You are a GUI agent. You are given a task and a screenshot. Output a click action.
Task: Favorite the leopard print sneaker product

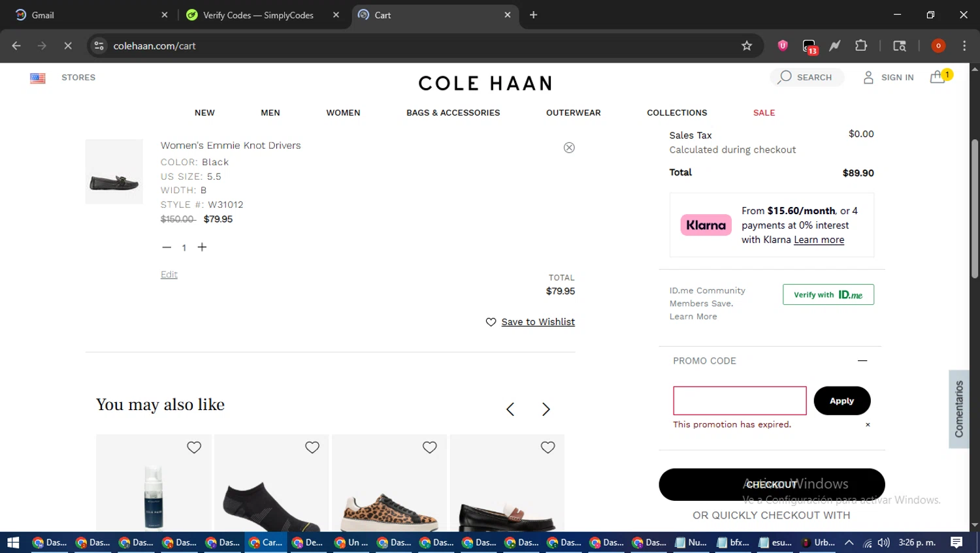tap(429, 447)
